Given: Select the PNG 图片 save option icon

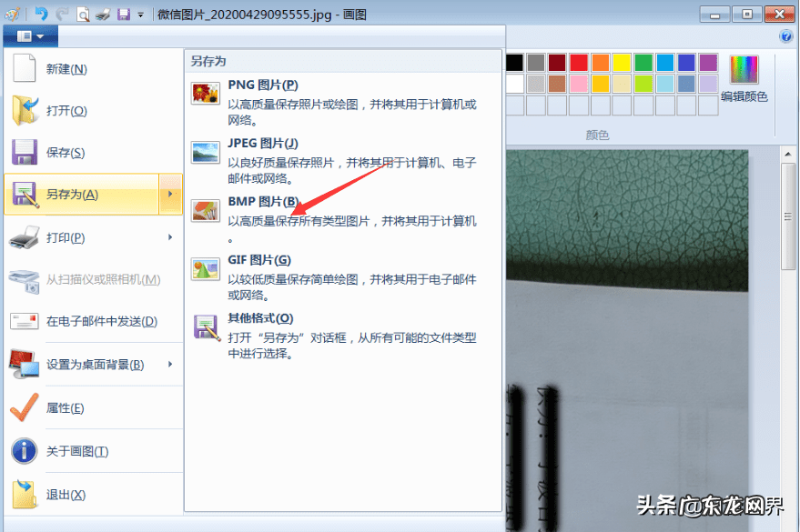Looking at the screenshot, I should pyautogui.click(x=206, y=93).
